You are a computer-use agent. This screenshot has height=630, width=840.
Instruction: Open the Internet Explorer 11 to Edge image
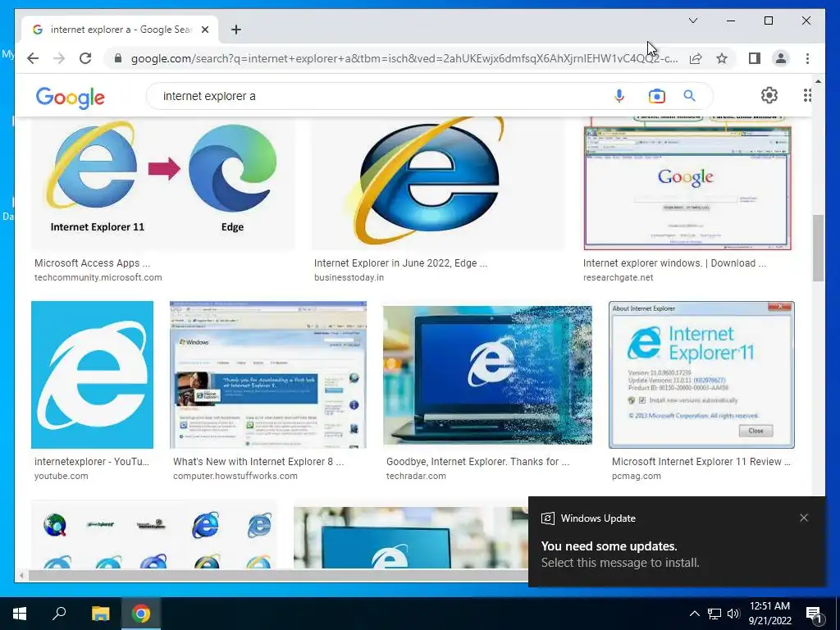pos(163,183)
